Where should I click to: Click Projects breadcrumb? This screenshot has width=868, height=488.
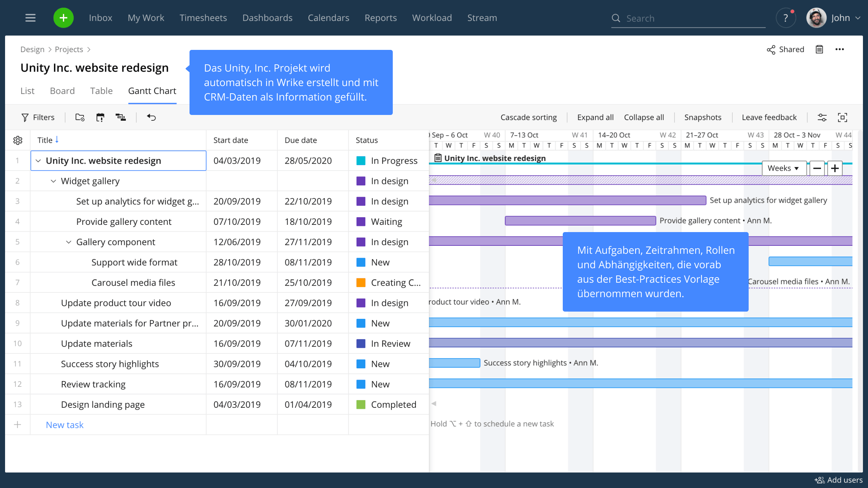point(69,49)
